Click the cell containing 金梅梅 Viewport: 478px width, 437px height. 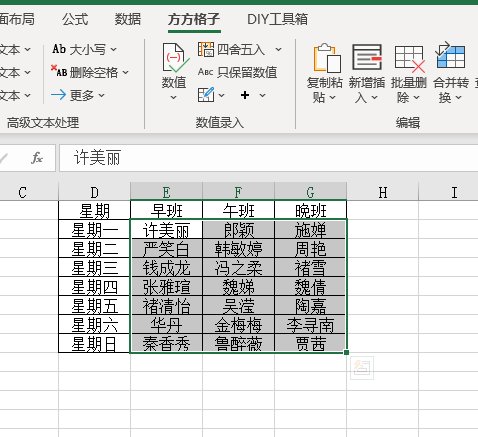click(x=238, y=324)
